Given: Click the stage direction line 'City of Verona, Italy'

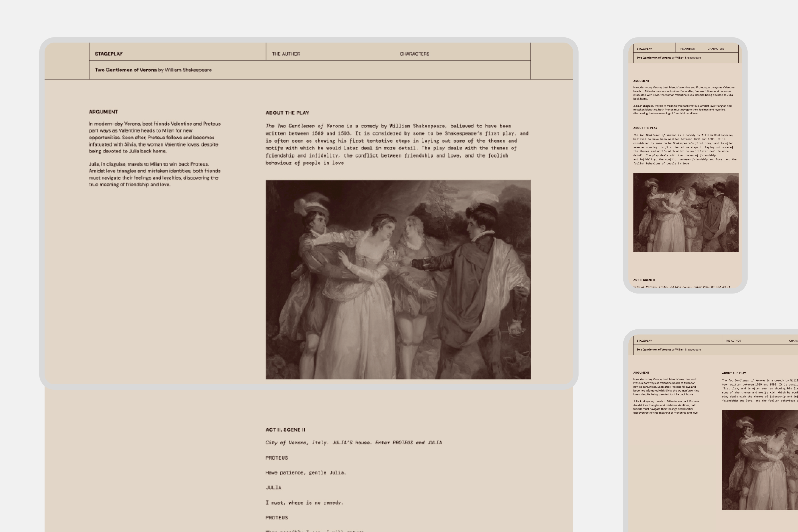Looking at the screenshot, I should (x=353, y=442).
